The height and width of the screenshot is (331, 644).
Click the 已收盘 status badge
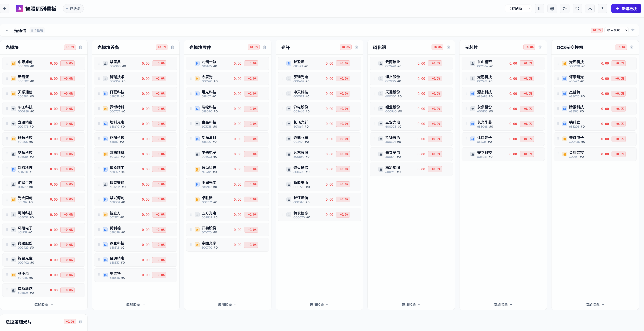point(73,9)
